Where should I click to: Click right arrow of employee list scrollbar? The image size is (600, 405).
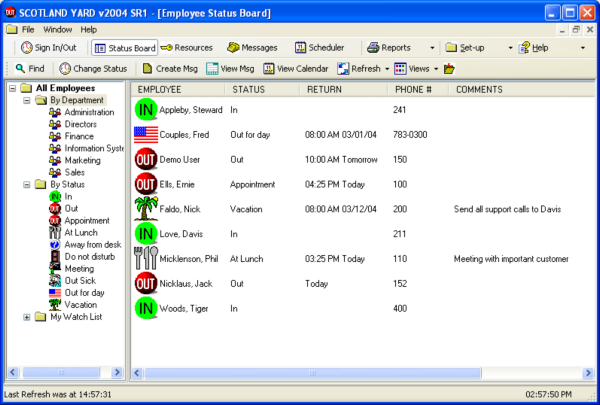[x=588, y=373]
